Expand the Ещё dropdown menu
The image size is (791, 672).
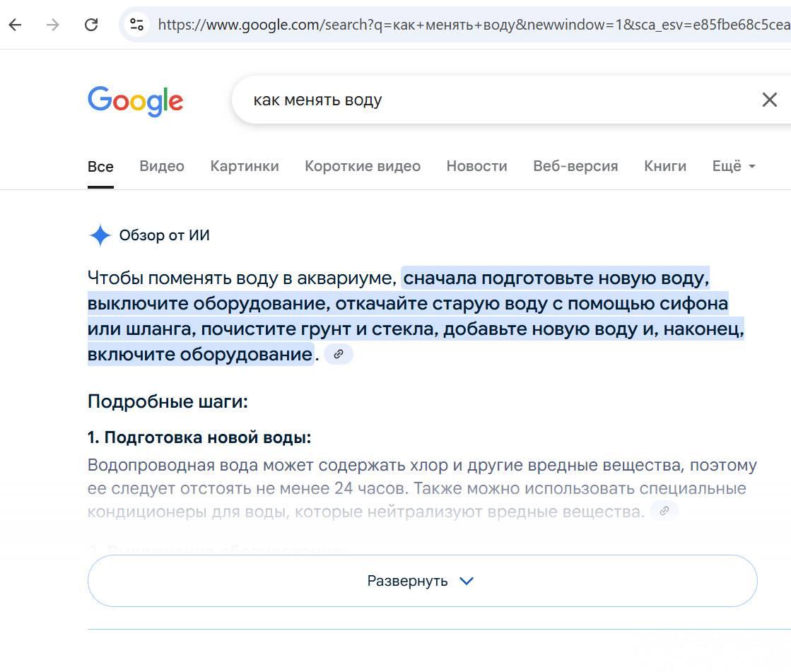coord(734,166)
